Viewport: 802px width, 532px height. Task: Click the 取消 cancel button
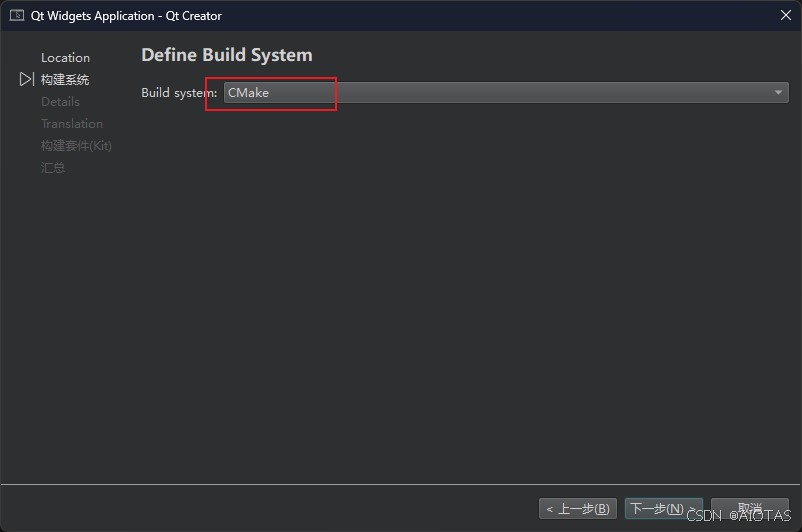[750, 508]
